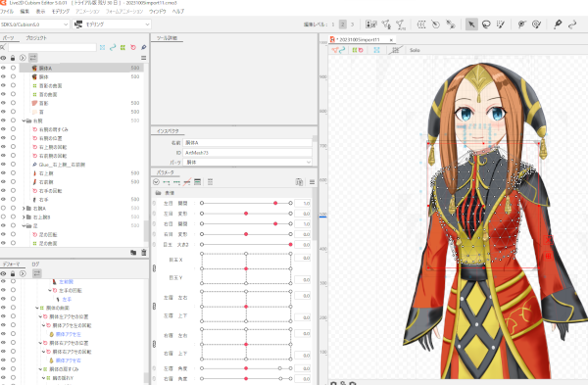Screen dimensions: 588x385
Task: Click the blue art mesh filter icon in parts panel
Action: (102, 48)
